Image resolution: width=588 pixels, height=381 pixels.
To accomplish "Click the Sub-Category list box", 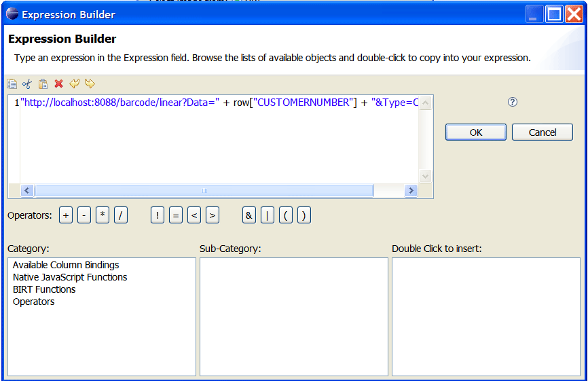I will pos(294,316).
